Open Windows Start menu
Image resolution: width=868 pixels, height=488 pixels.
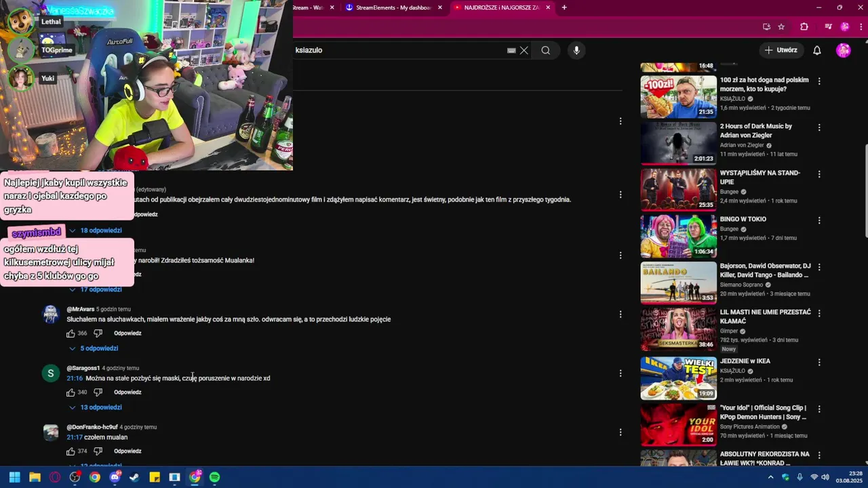14,477
